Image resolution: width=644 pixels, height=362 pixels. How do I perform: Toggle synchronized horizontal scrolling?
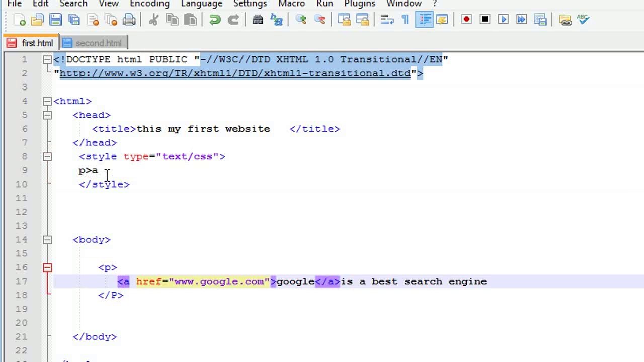(362, 20)
